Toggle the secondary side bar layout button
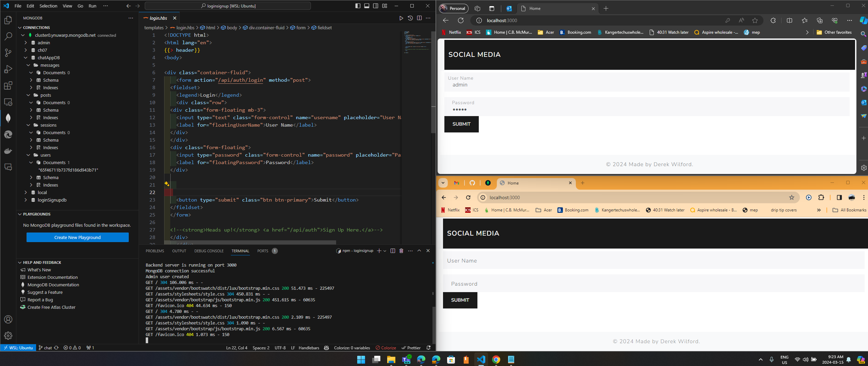868x366 pixels. (376, 6)
